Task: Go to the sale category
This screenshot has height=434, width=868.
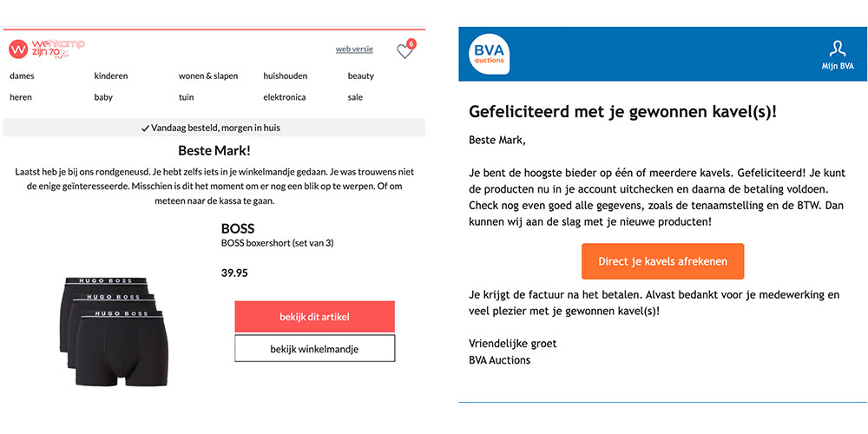Action: (x=355, y=97)
